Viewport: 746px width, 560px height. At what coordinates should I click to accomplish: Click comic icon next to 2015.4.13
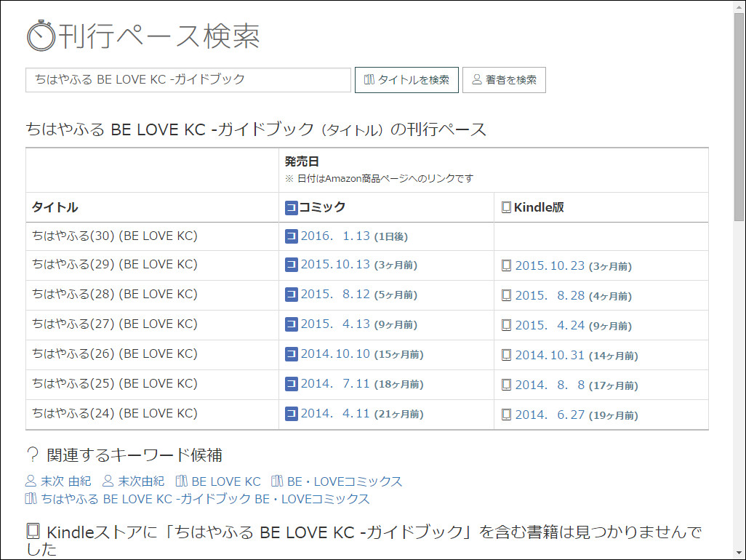pyautogui.click(x=292, y=324)
